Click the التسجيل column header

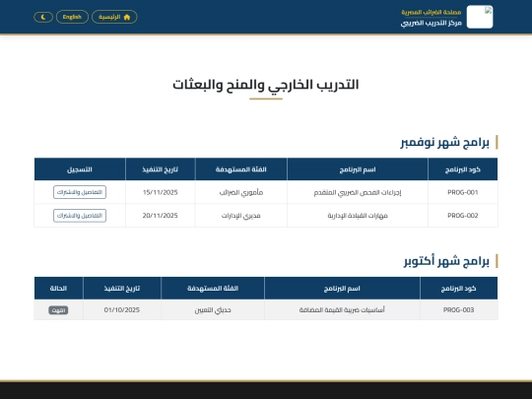tap(80, 169)
